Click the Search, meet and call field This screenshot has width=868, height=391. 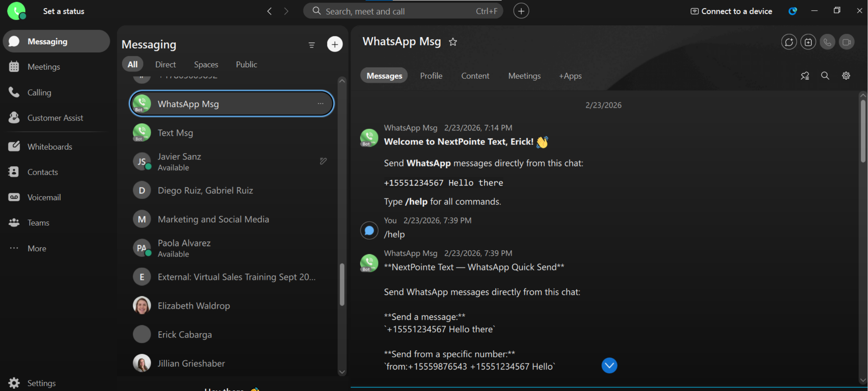403,11
